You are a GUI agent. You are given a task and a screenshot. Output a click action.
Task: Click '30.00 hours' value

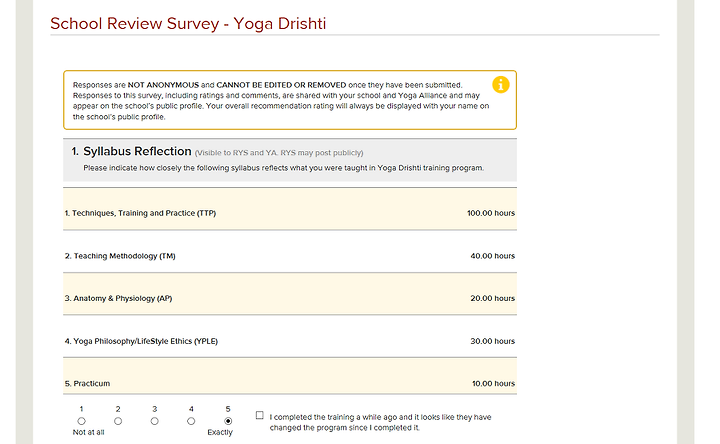coord(492,341)
